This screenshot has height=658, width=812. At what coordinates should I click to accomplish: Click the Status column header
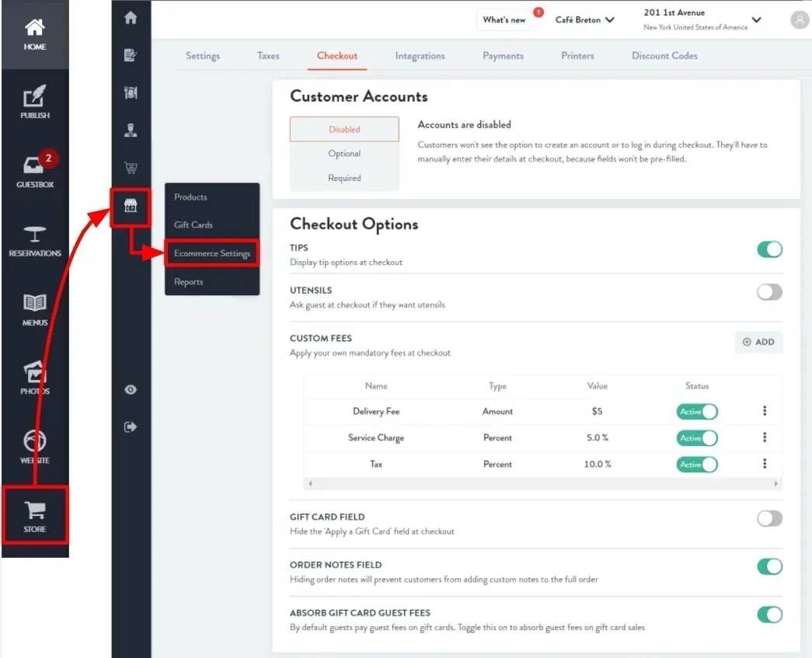tap(697, 386)
